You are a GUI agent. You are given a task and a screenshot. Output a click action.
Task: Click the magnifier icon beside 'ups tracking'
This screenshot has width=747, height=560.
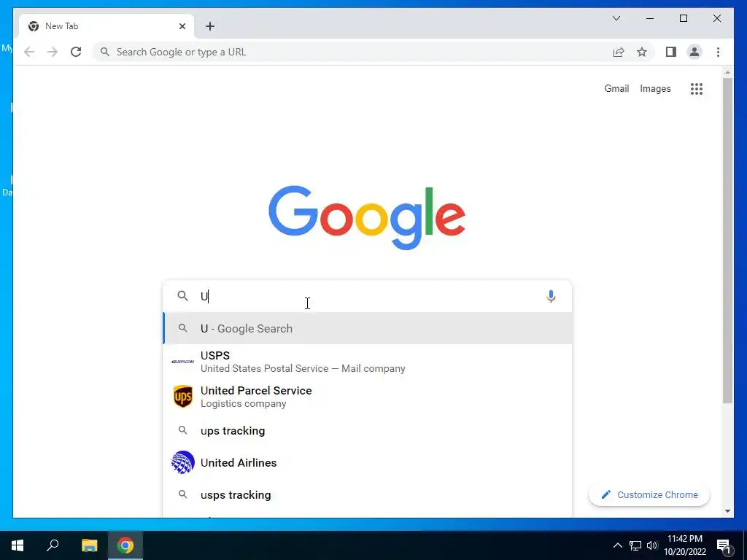[x=183, y=430]
